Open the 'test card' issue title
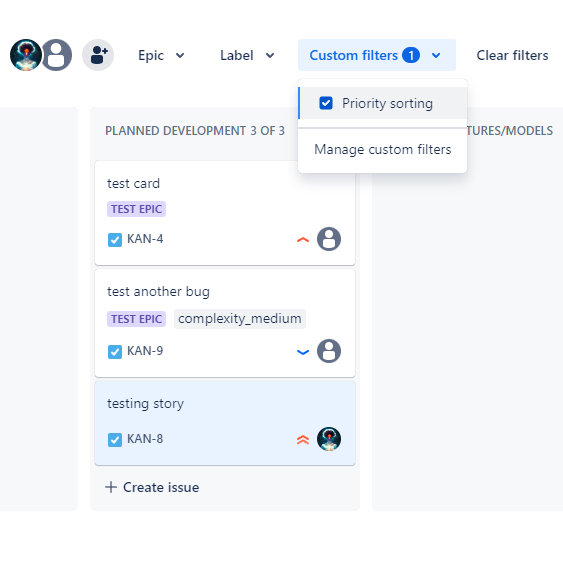 coord(133,183)
